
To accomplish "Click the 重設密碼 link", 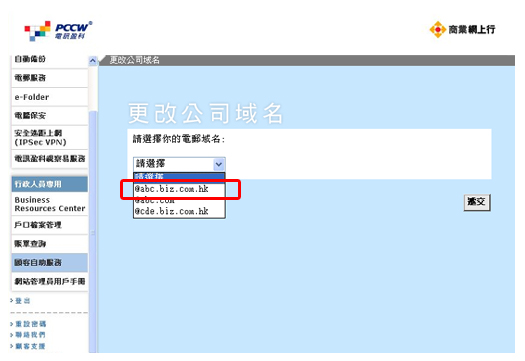I will [30, 324].
